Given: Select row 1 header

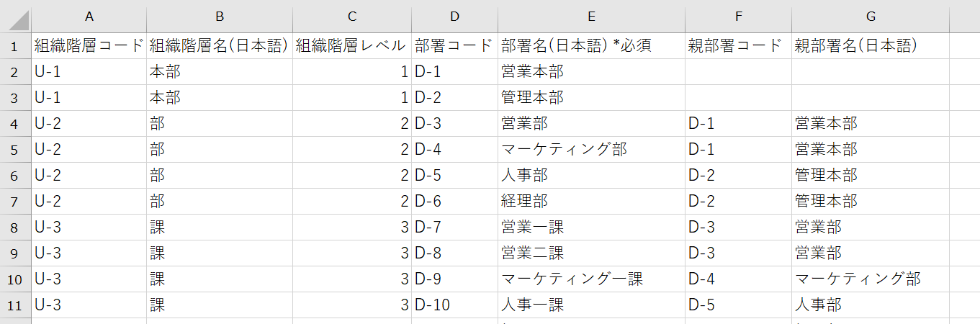Looking at the screenshot, I should 16,46.
